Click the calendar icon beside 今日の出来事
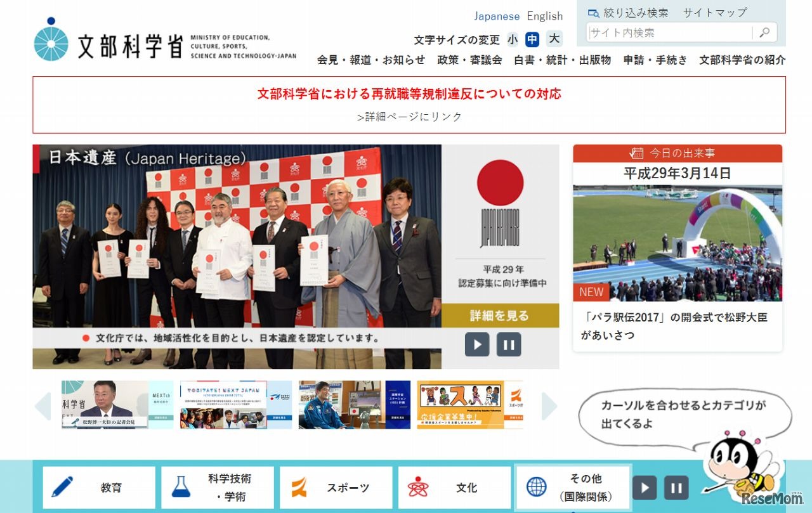812x513 pixels. [x=636, y=153]
